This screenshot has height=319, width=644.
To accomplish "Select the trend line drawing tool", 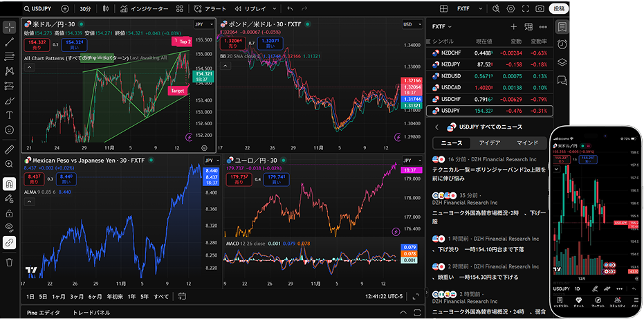I will pyautogui.click(x=10, y=41).
